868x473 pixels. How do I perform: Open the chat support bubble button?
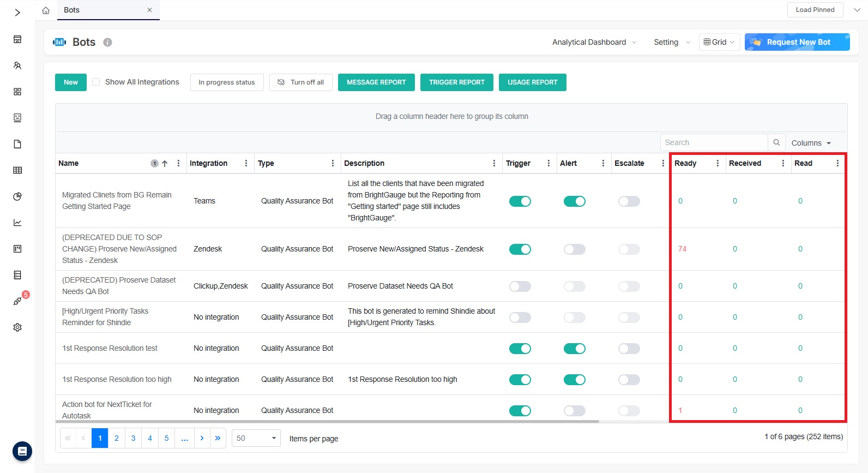tap(22, 451)
